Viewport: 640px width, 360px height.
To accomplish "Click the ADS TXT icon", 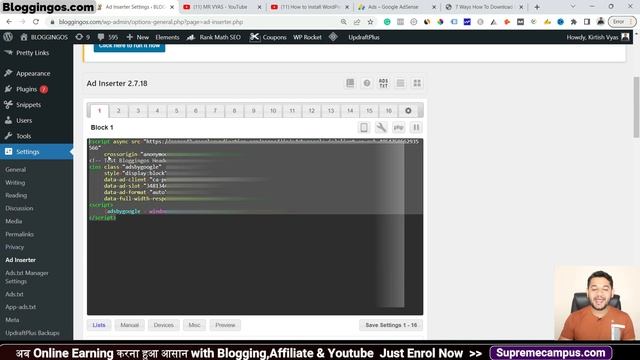I will (x=383, y=83).
